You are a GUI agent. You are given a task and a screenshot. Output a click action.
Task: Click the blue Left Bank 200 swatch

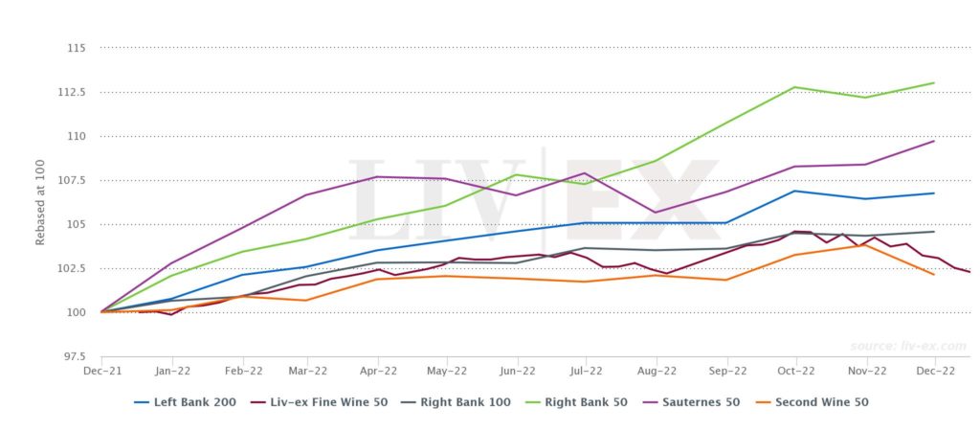pos(141,402)
